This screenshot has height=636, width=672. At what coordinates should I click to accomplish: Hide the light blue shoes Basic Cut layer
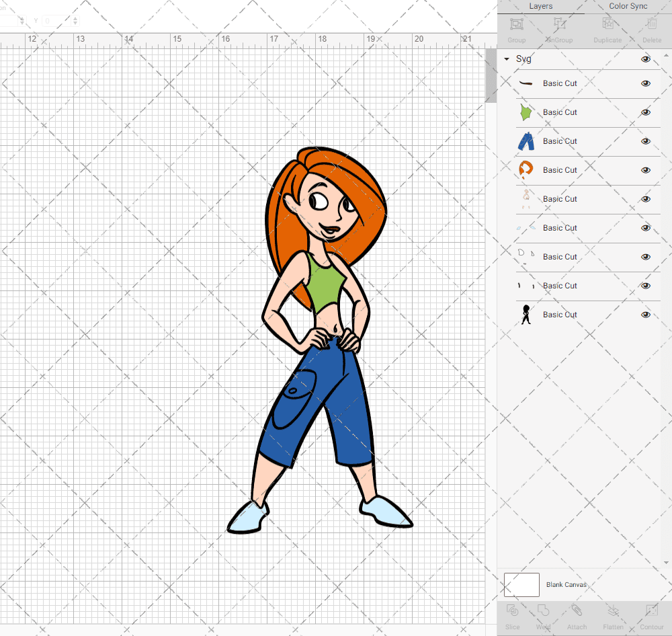pos(645,228)
